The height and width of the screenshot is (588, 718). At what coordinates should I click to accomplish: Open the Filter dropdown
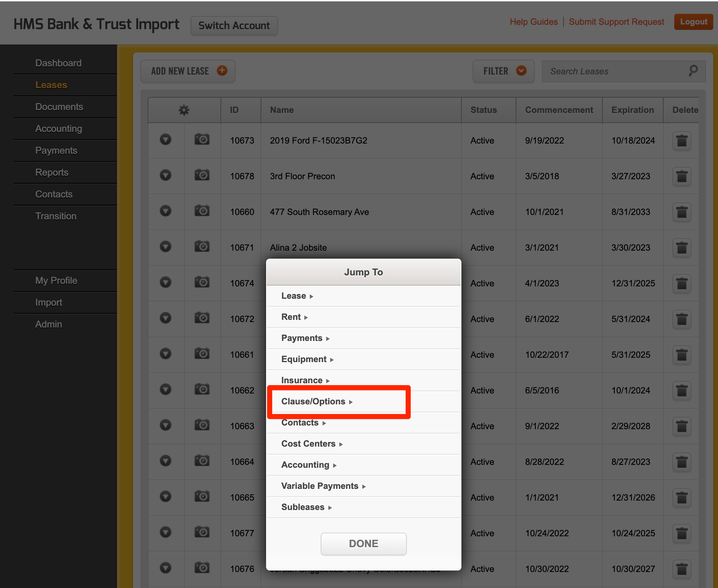503,71
